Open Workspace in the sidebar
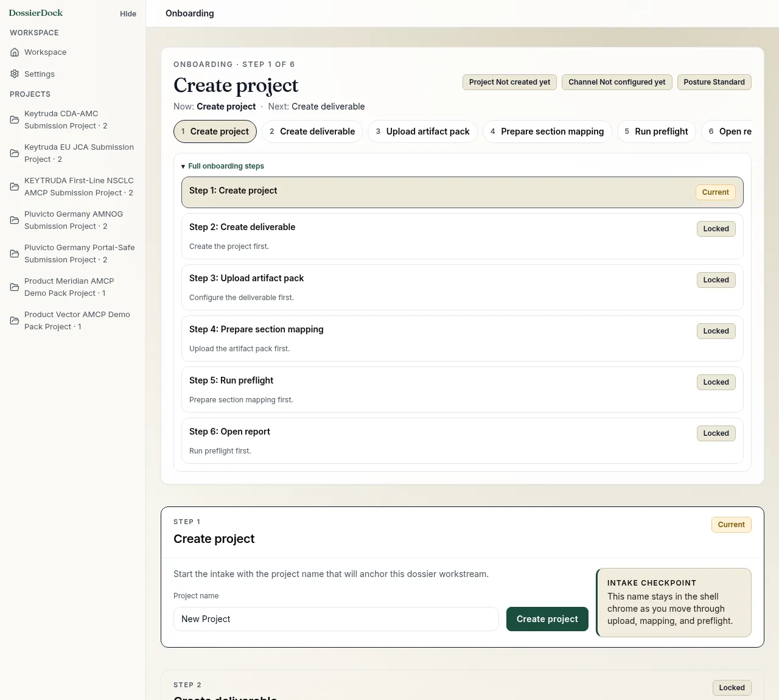This screenshot has width=779, height=700. (x=72, y=52)
